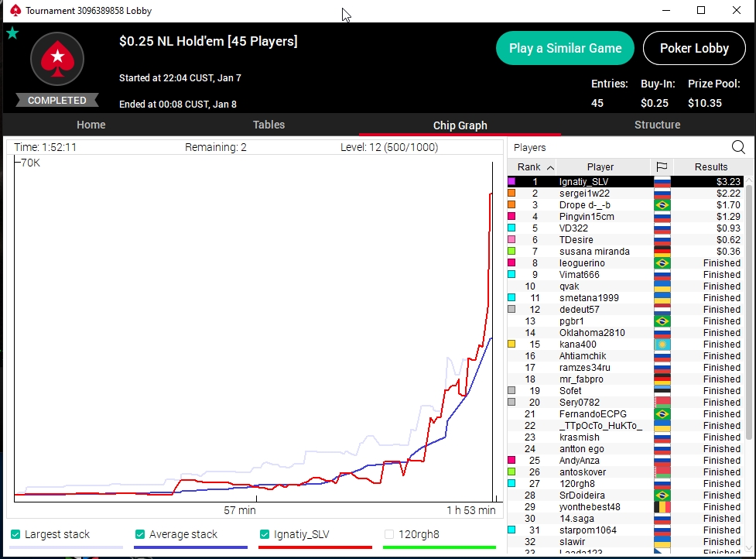756x559 pixels.
Task: Click the pink swatch beside TDesire
Action: pyautogui.click(x=511, y=239)
